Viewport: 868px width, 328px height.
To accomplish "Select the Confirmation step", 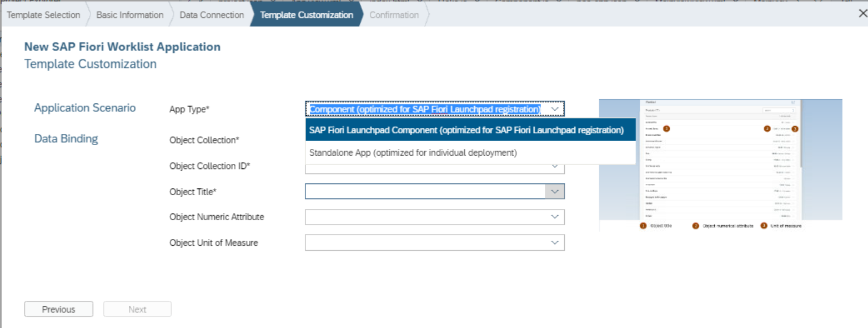I will pos(394,15).
